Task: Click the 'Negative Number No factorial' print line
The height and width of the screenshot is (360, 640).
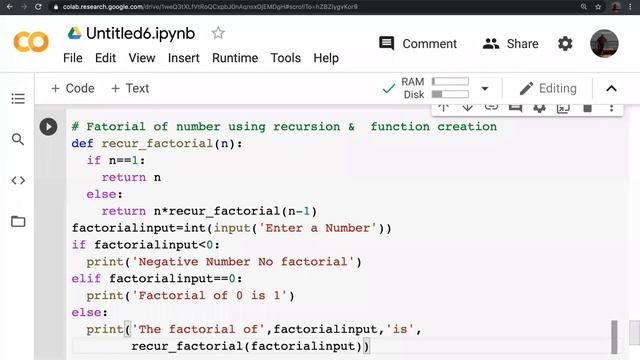Action: click(224, 262)
